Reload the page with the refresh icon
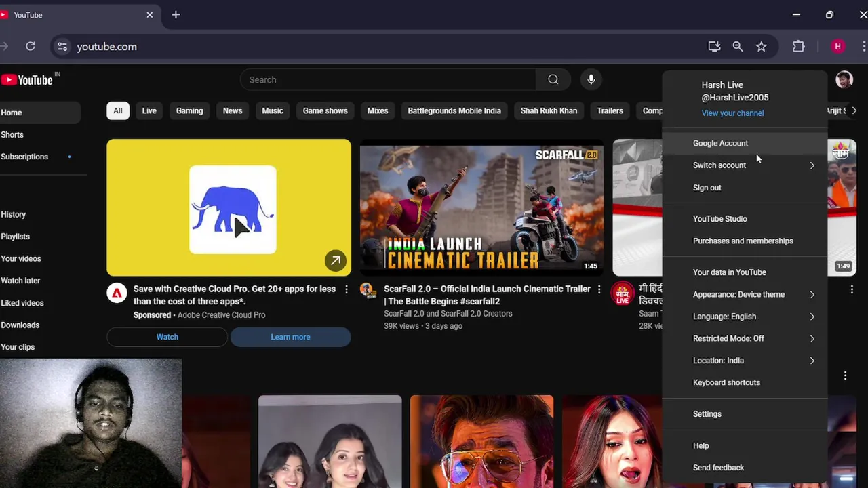 coord(31,46)
